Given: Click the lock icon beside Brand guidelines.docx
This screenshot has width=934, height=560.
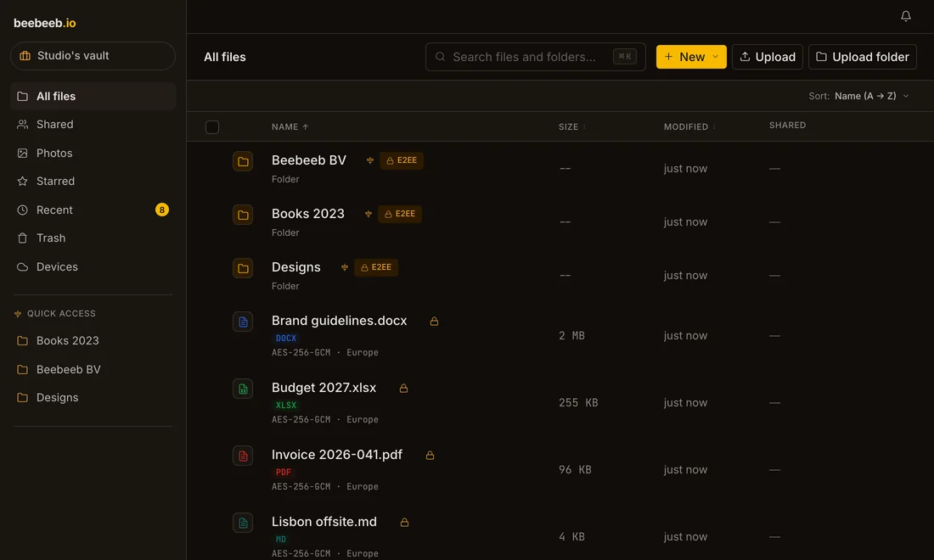Looking at the screenshot, I should coord(434,322).
